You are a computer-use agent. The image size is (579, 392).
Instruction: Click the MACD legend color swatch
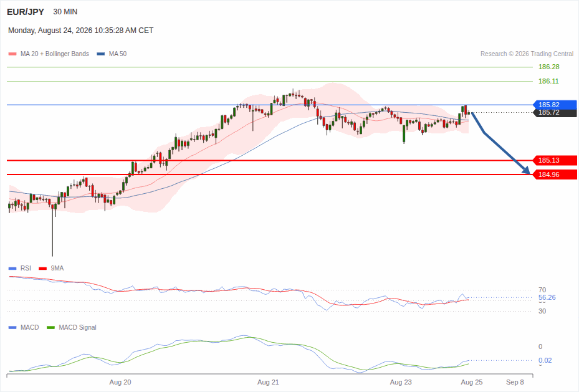point(12,327)
